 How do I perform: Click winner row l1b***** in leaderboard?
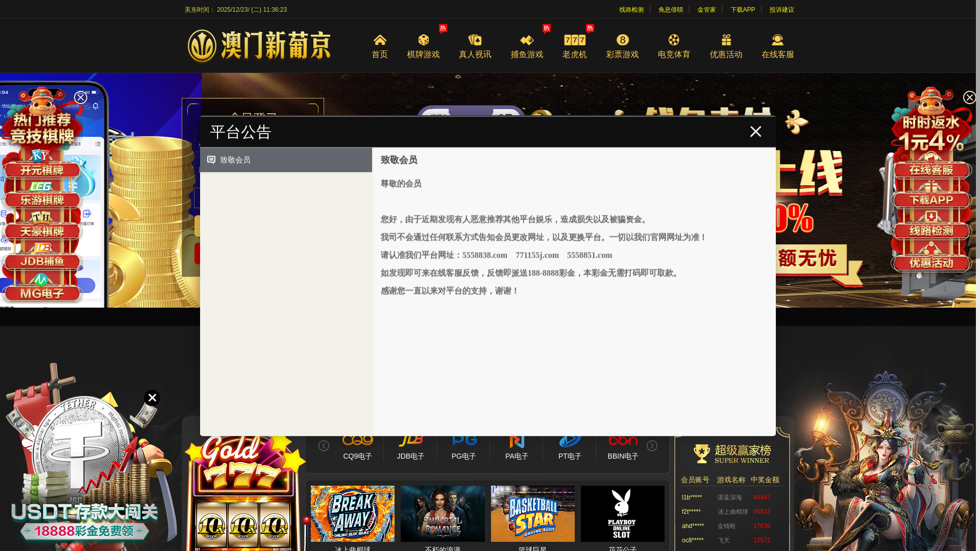pos(731,497)
